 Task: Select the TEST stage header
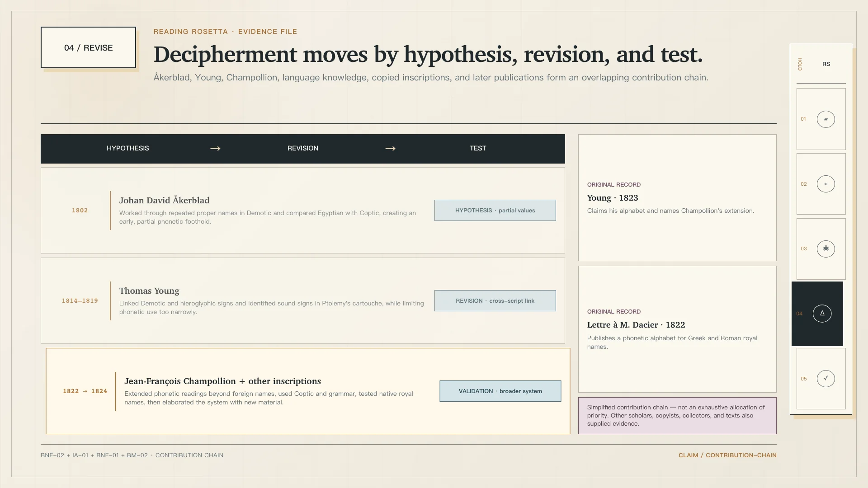[477, 148]
